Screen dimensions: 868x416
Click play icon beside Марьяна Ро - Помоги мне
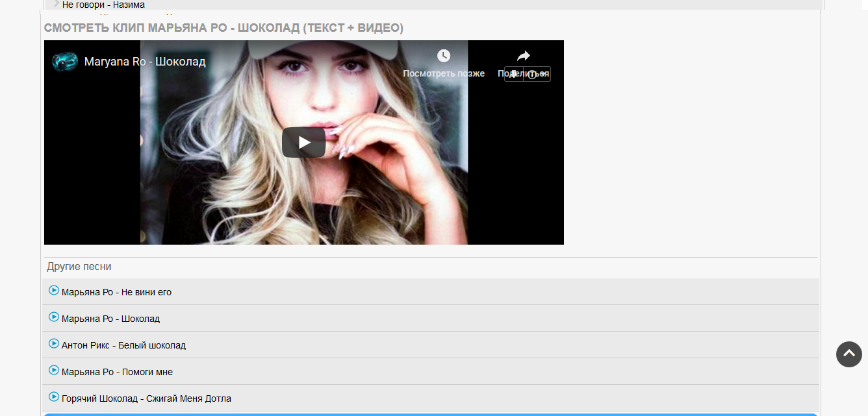tap(54, 370)
